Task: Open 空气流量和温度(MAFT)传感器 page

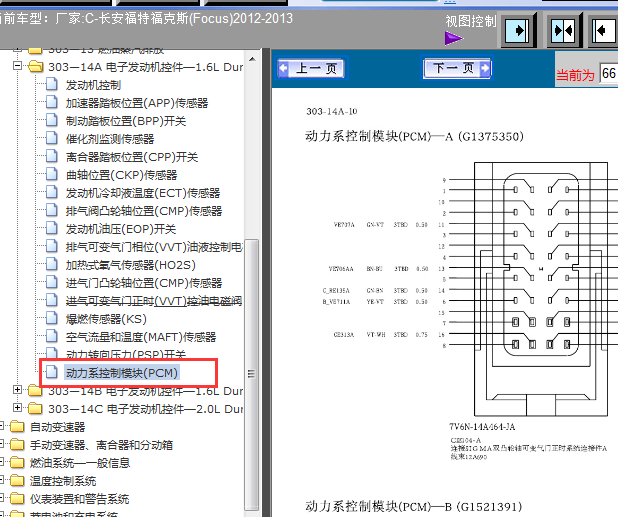Action: (141, 337)
